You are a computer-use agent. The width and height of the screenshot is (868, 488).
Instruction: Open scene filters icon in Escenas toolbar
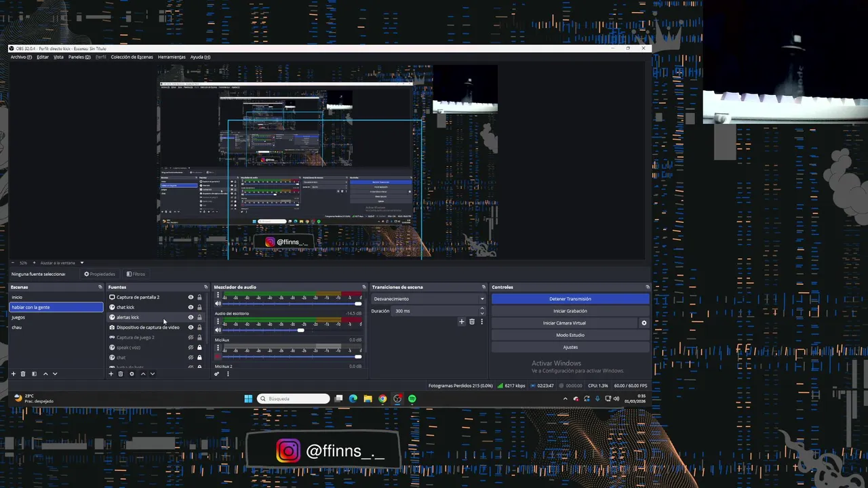(34, 373)
